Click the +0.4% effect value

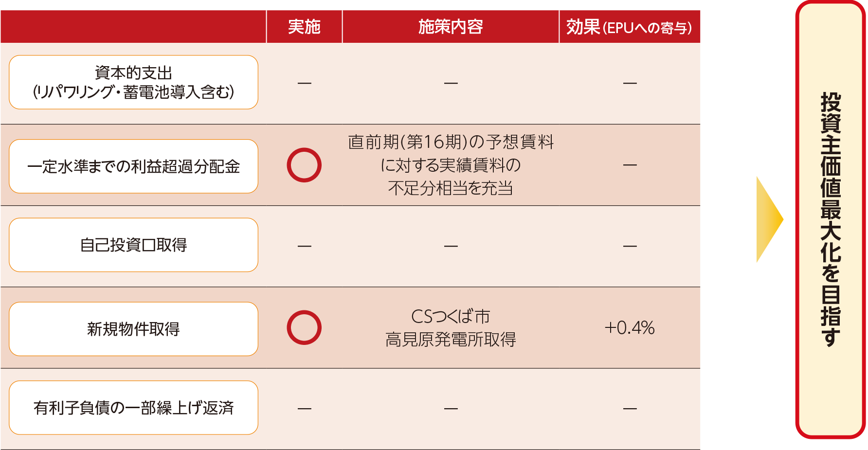629,328
